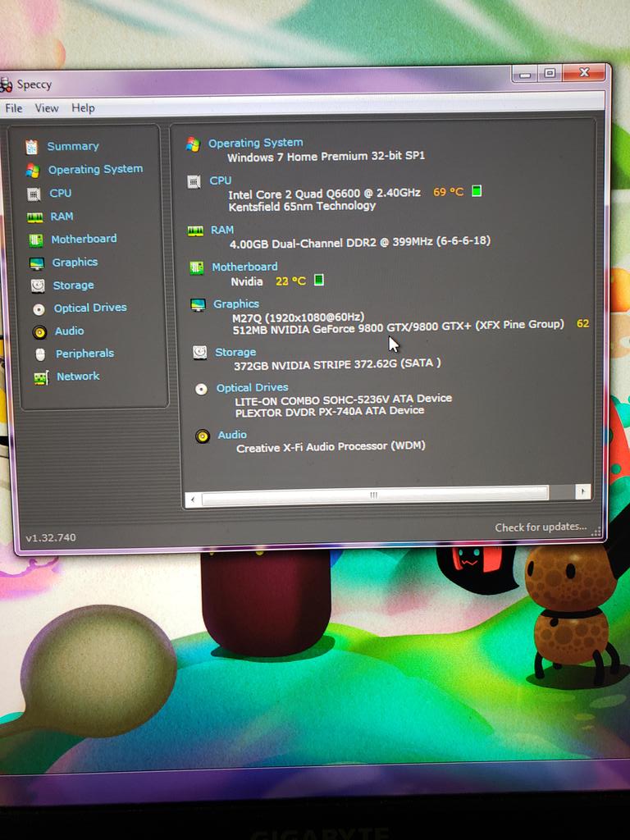Click PLEXTOR DVDR PX-740A drive text
Image resolution: width=630 pixels, height=840 pixels.
point(330,412)
